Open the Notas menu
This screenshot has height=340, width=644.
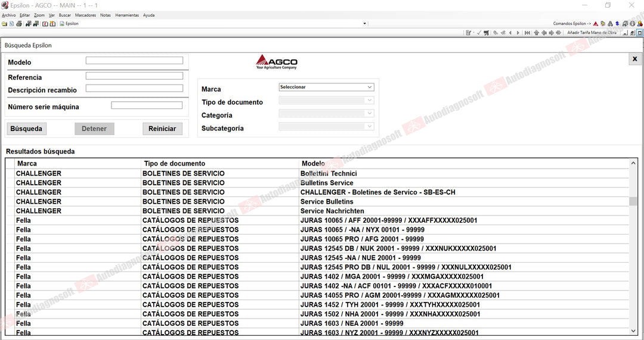[x=106, y=15]
